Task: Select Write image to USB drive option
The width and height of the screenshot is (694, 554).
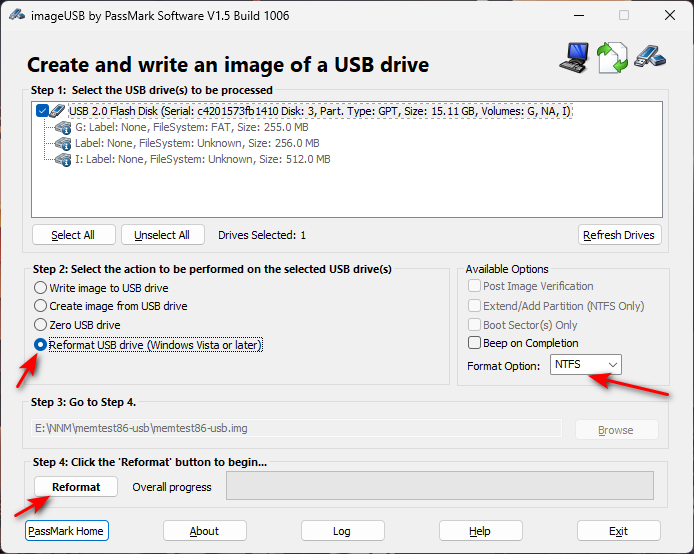Action: coord(41,288)
